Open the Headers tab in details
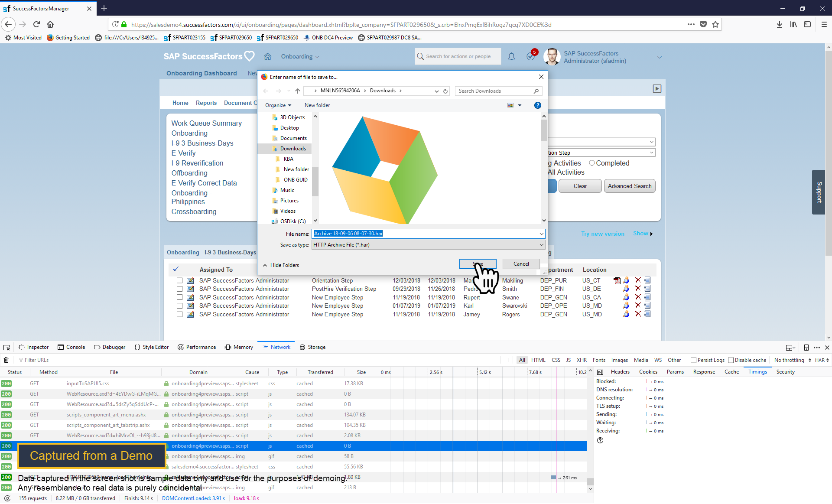Viewport: 832px width, 504px height. 620,372
